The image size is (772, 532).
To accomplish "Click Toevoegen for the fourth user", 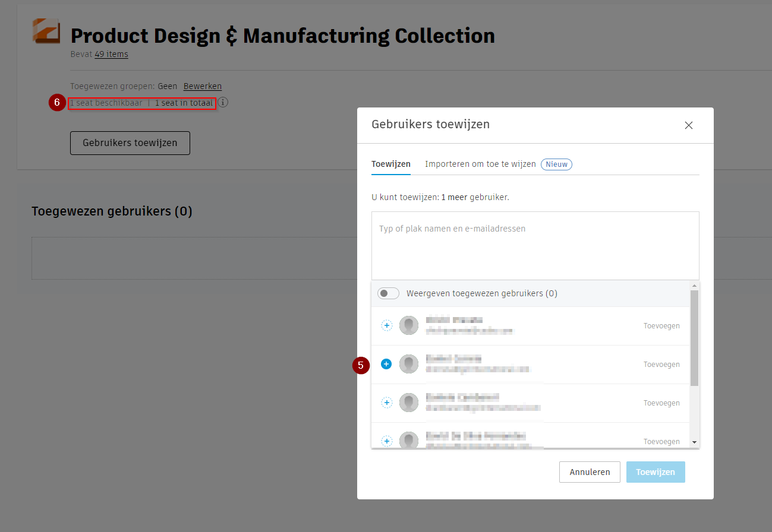I will point(661,441).
